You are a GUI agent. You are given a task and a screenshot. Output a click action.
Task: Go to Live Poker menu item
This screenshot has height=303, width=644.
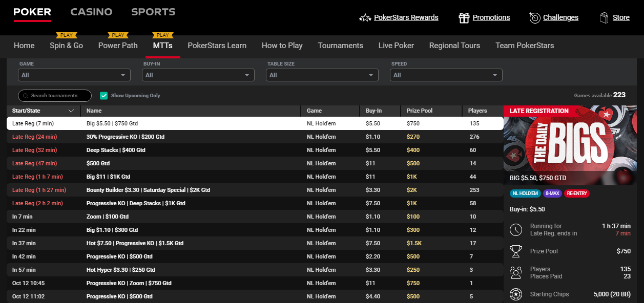pyautogui.click(x=397, y=46)
